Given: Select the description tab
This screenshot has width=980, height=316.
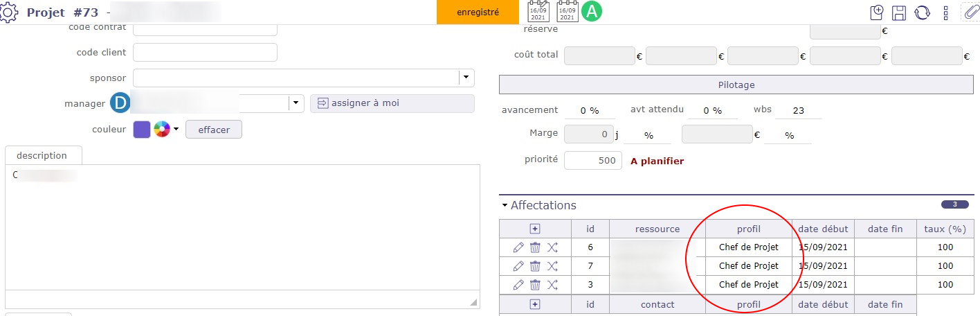Looking at the screenshot, I should click(x=42, y=155).
